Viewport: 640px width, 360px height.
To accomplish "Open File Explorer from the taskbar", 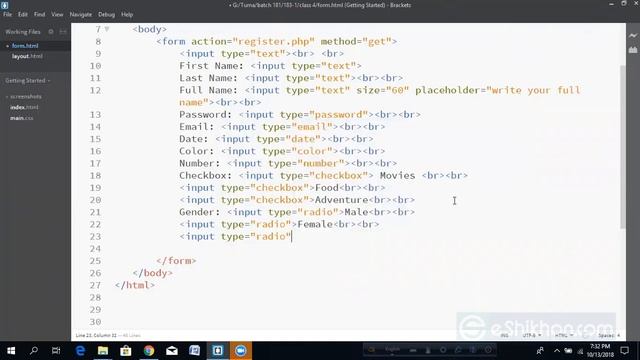I will pyautogui.click(x=103, y=351).
